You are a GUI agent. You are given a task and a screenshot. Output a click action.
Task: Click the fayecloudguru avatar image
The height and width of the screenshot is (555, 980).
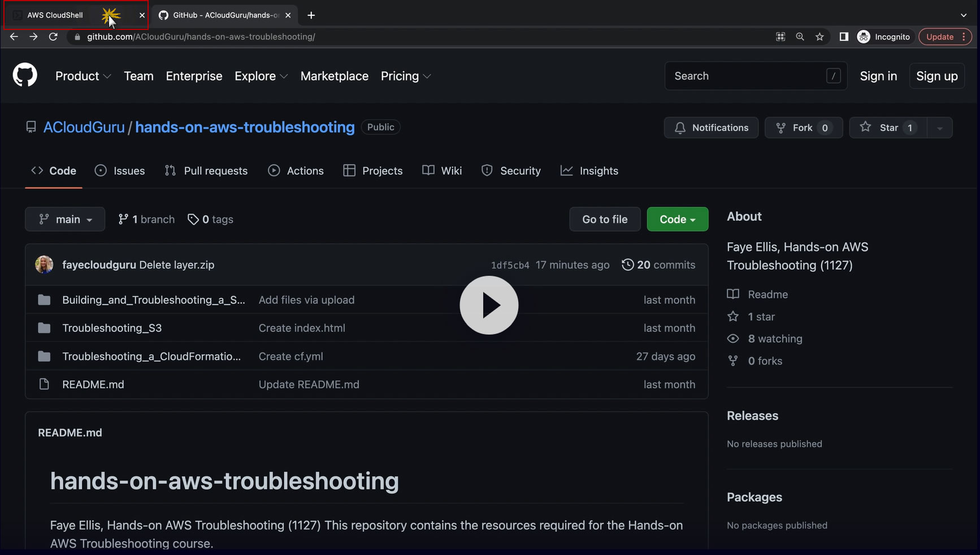[x=44, y=265]
